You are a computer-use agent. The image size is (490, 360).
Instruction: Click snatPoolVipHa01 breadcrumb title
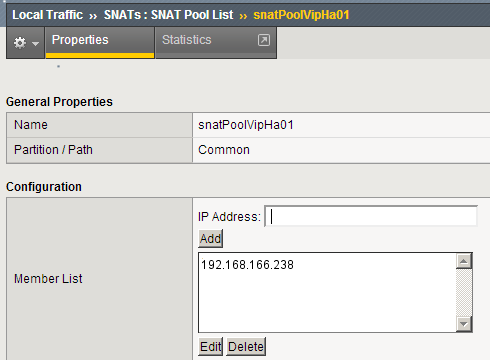point(301,15)
